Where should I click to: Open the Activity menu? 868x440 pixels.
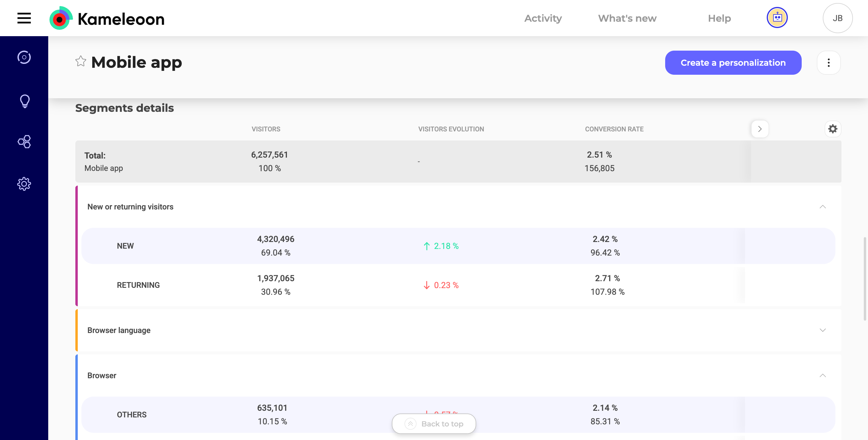543,18
